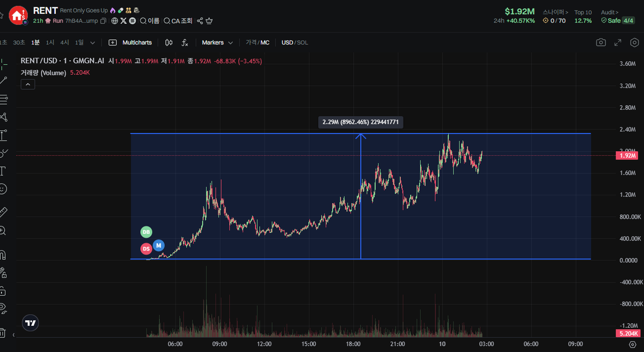Click the 1.92M current price label
The image size is (644, 352).
pos(626,156)
